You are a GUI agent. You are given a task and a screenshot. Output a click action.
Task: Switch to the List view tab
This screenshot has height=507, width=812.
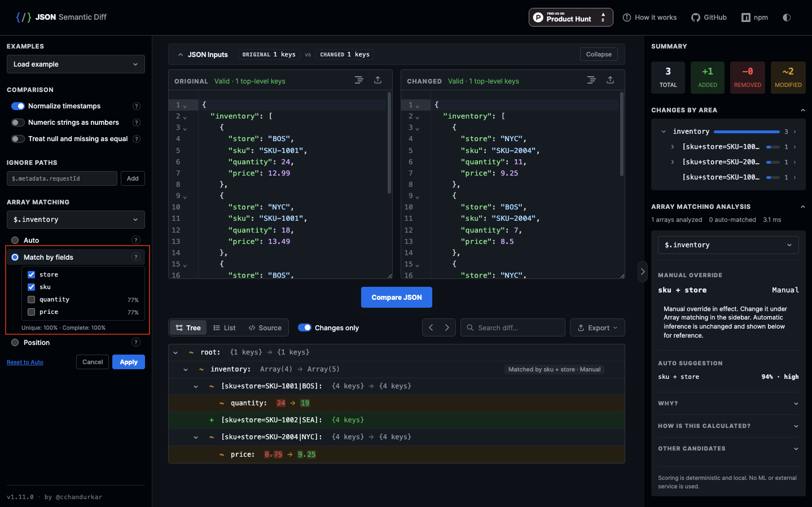click(225, 327)
